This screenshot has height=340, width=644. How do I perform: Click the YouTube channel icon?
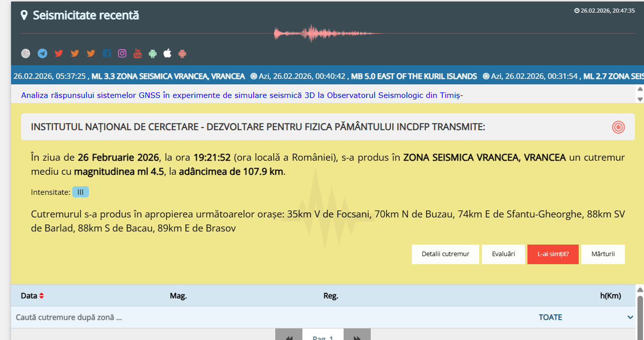coord(138,53)
